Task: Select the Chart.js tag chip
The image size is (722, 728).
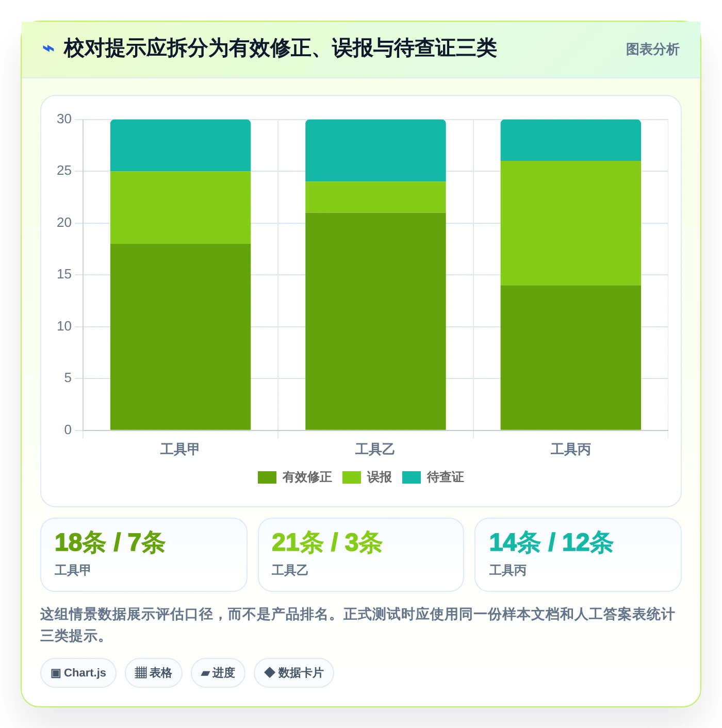Action: point(78,673)
